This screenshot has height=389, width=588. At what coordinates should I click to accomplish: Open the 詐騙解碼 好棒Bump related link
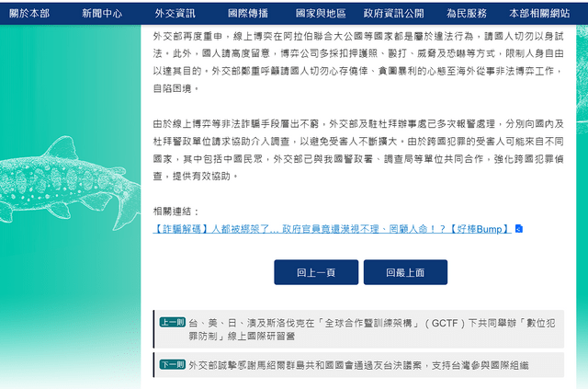tap(332, 229)
